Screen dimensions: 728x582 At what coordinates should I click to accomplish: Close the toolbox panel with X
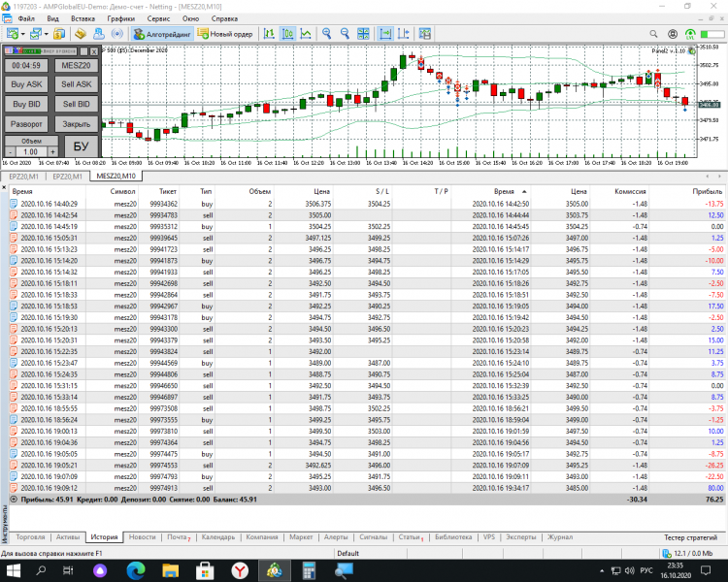tap(4, 187)
